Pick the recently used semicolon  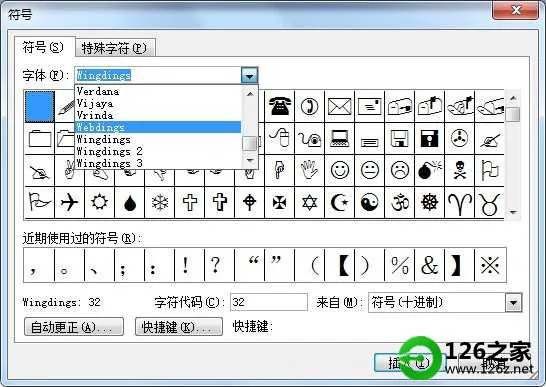tap(129, 265)
